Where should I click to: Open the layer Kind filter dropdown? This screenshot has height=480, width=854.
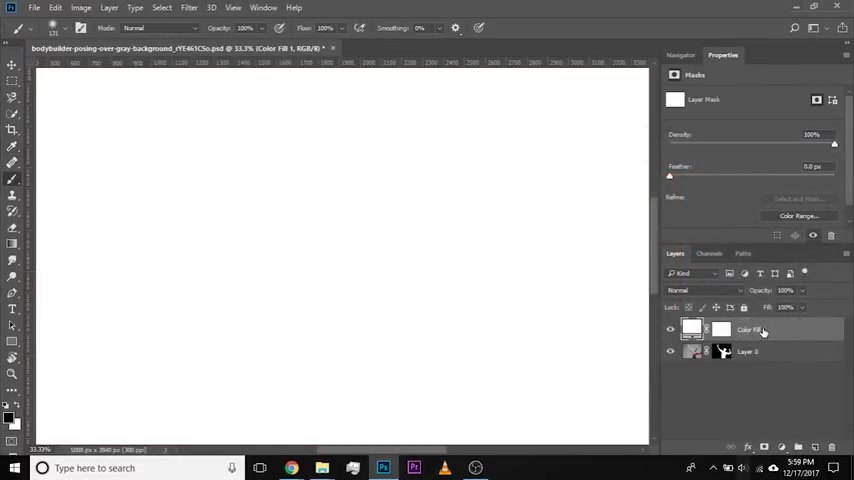[692, 273]
